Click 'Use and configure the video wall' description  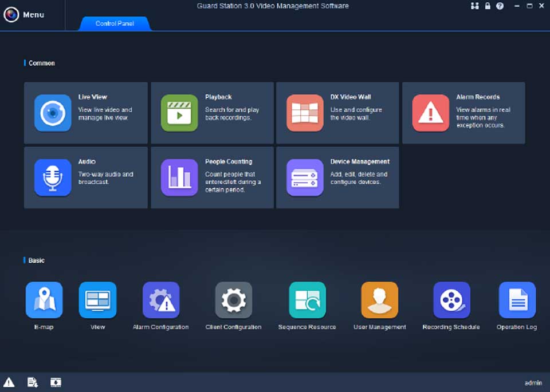(356, 113)
